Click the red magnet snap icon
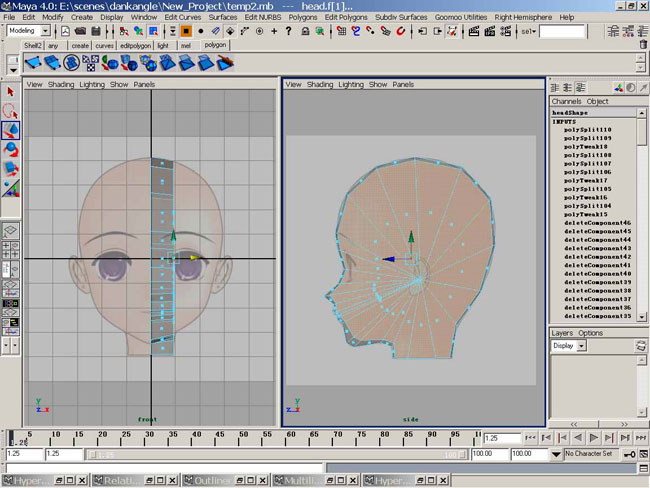Viewport: 650px width, 488px height. (400, 31)
